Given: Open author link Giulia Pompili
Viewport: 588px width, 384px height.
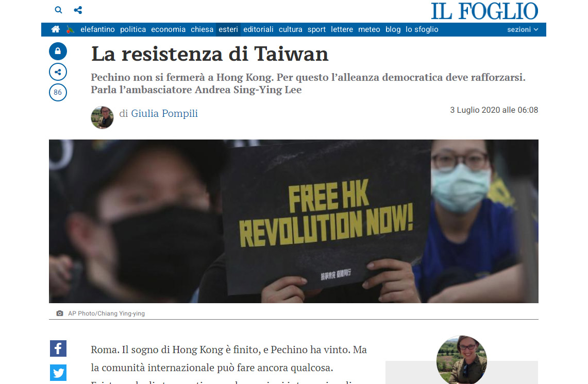Looking at the screenshot, I should [164, 113].
